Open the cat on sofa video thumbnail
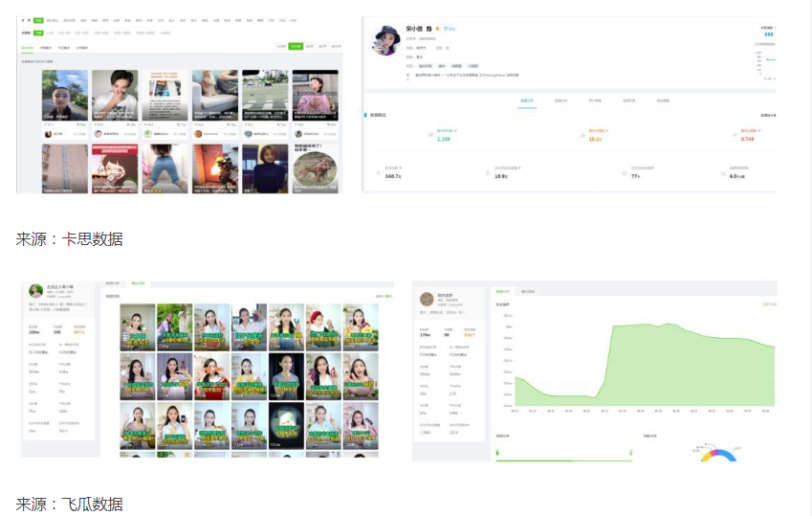 215,96
